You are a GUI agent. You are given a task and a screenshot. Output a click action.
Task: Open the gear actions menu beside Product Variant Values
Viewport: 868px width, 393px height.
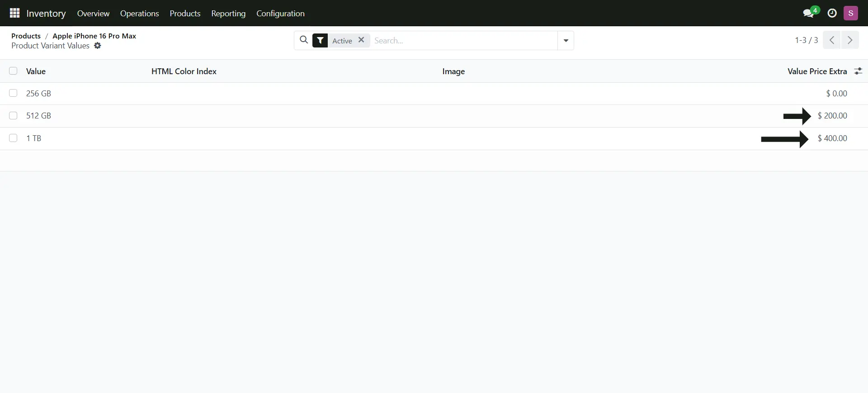point(98,46)
